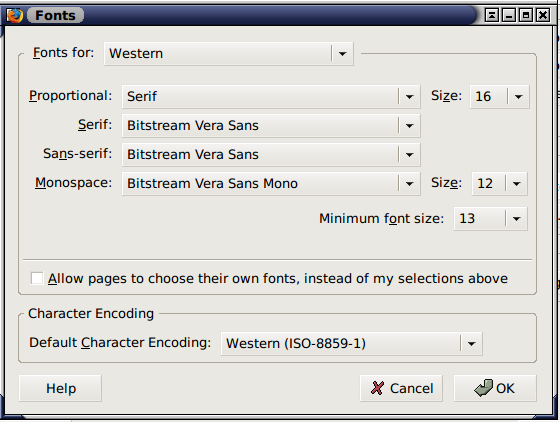Minimize the Fonts dialog window

tap(509, 15)
